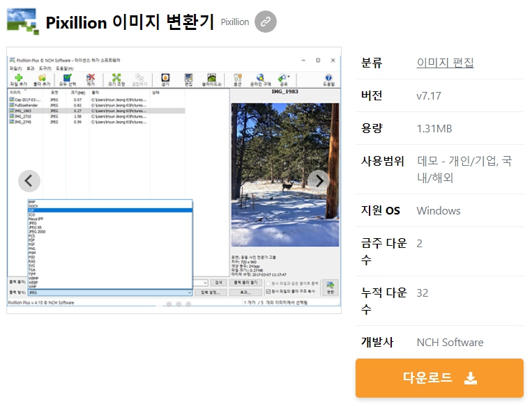The image size is (532, 406).
Task: Toggle the checked 폴더 구조 복사 checkbox
Action: (268, 292)
